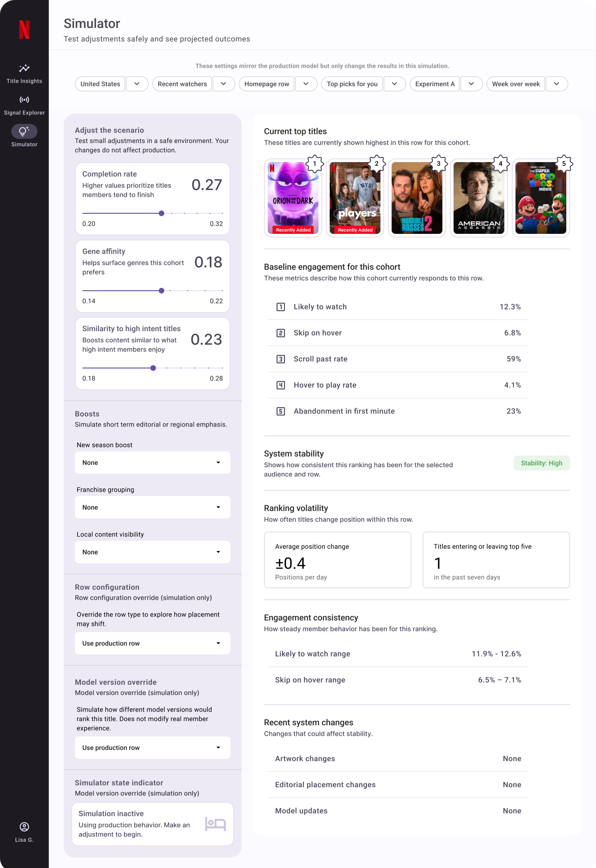Screen dimensions: 596x868
Task: Click the Gene affinity slider handle
Action: click(x=161, y=291)
